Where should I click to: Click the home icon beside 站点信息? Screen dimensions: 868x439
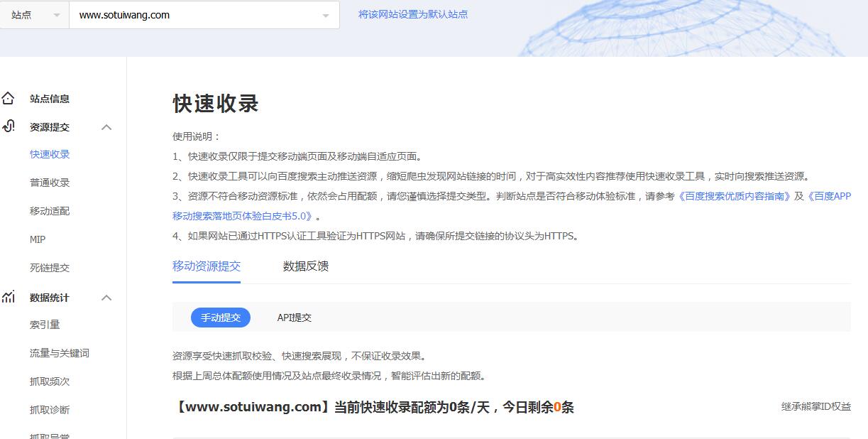click(8, 99)
